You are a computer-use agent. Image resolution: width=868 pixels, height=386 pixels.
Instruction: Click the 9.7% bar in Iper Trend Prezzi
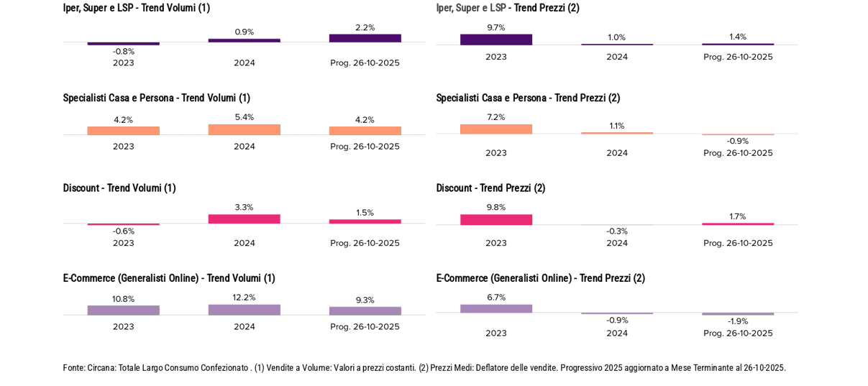click(496, 40)
